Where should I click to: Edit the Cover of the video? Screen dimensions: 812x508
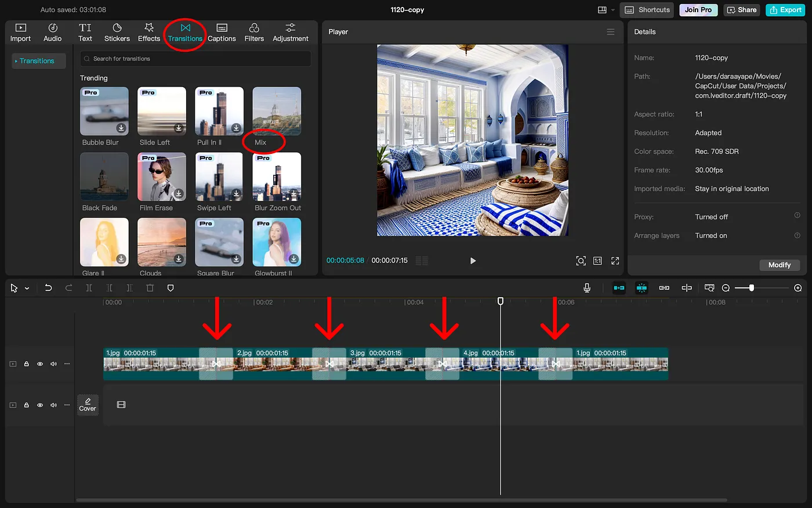(88, 405)
